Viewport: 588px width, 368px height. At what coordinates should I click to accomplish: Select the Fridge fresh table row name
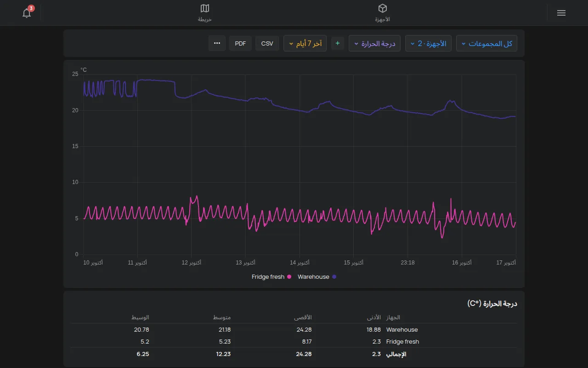point(402,342)
